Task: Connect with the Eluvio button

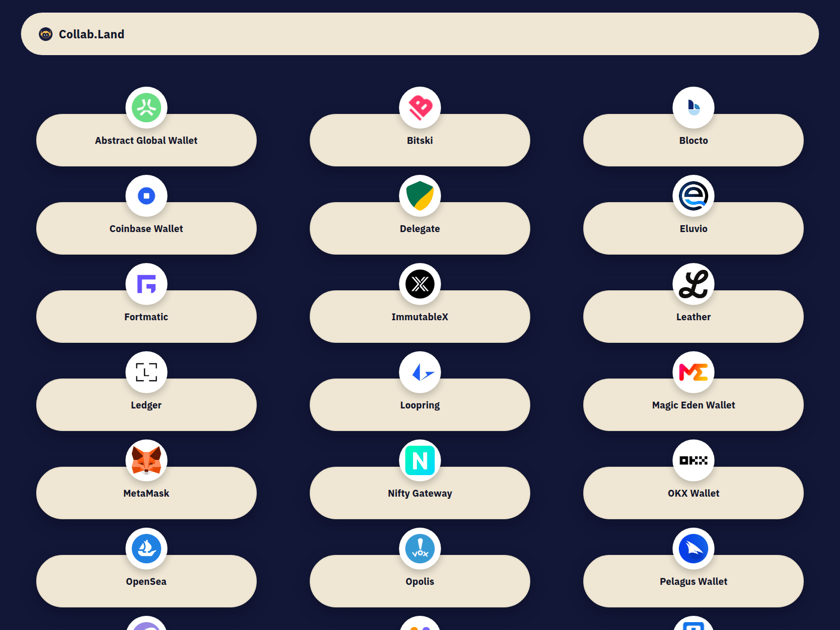Action: coord(694,228)
